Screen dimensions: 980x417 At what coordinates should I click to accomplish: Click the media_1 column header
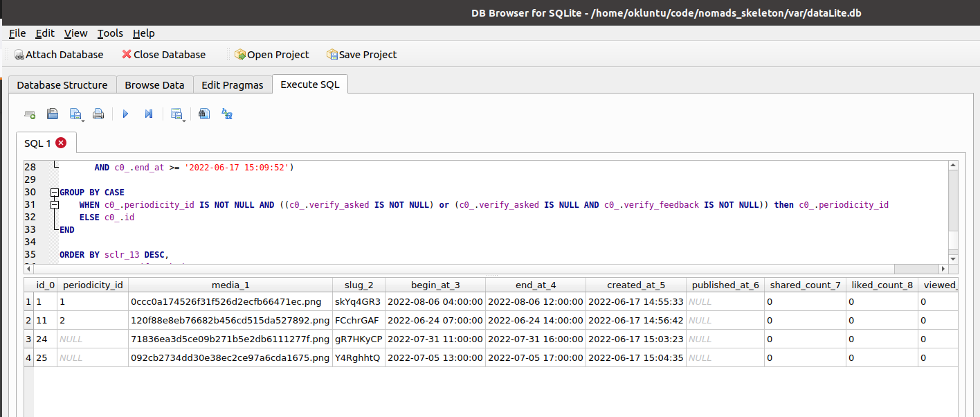[230, 285]
